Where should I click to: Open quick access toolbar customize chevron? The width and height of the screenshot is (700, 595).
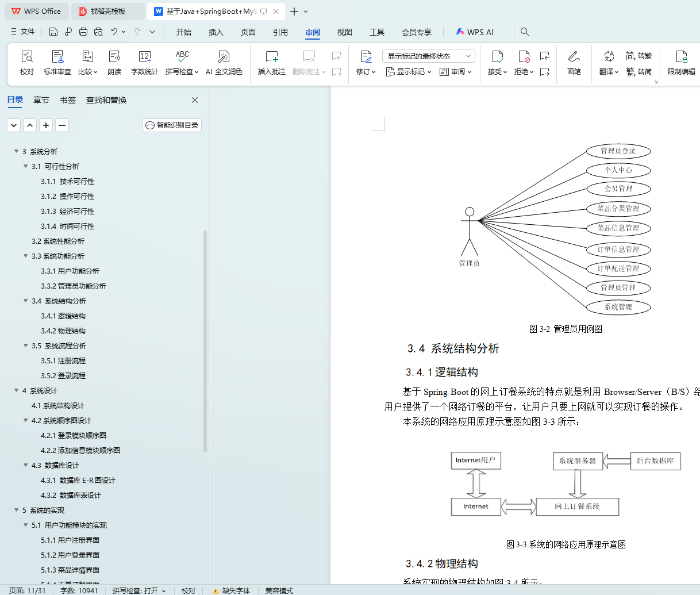point(152,32)
